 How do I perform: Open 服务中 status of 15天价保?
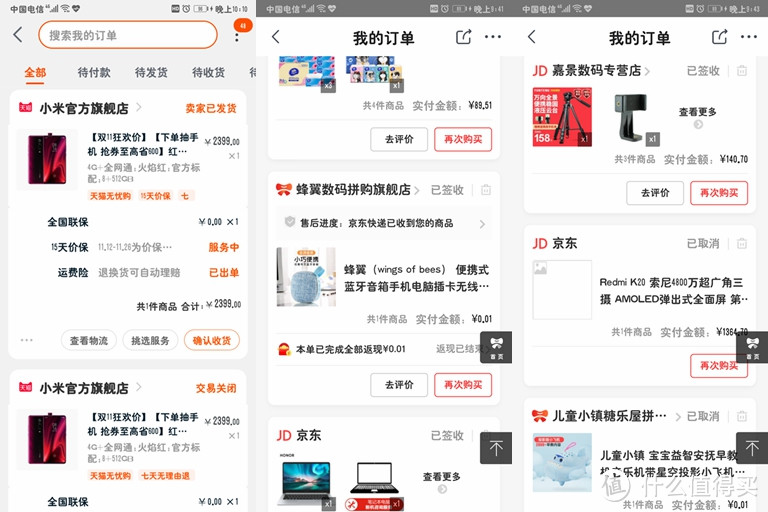224,247
